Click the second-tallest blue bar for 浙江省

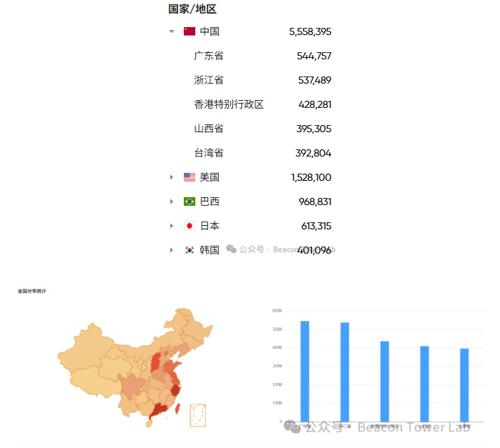pyautogui.click(x=345, y=372)
